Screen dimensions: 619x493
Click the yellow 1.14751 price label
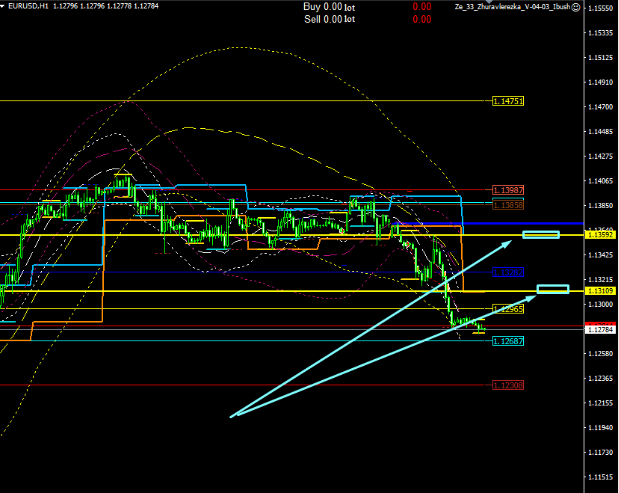tap(508, 101)
